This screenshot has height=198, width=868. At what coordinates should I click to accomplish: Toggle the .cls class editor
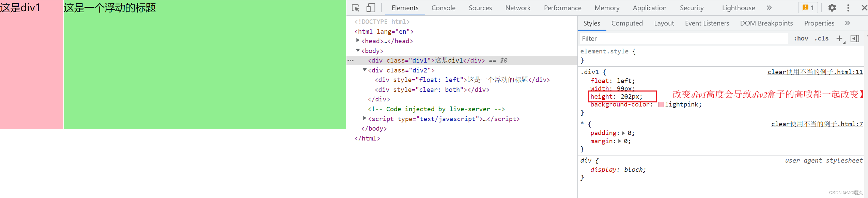click(821, 38)
